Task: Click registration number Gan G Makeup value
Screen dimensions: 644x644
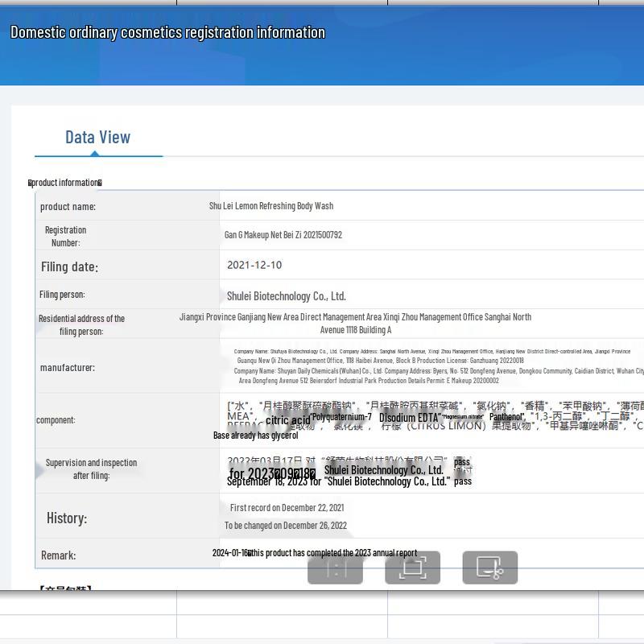Action: (283, 235)
